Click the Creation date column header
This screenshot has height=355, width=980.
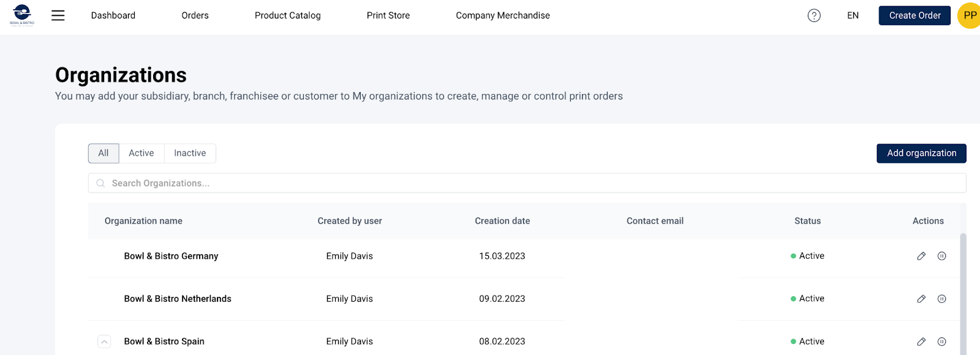coord(502,221)
